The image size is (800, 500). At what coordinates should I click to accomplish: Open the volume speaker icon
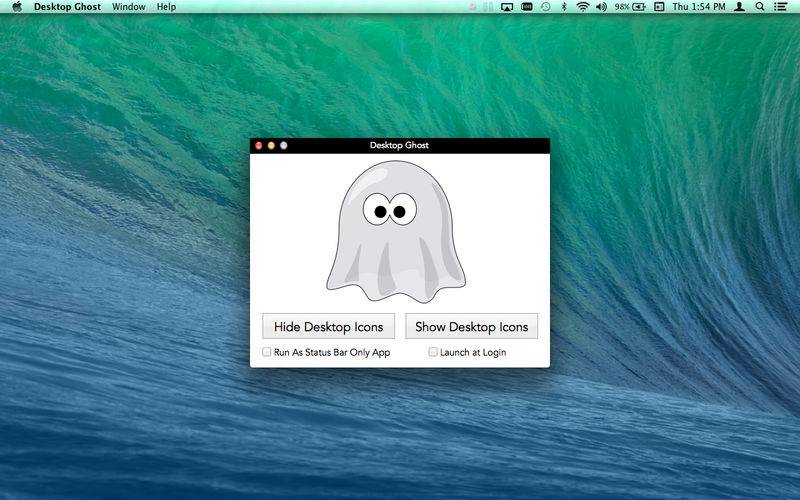[x=601, y=7]
